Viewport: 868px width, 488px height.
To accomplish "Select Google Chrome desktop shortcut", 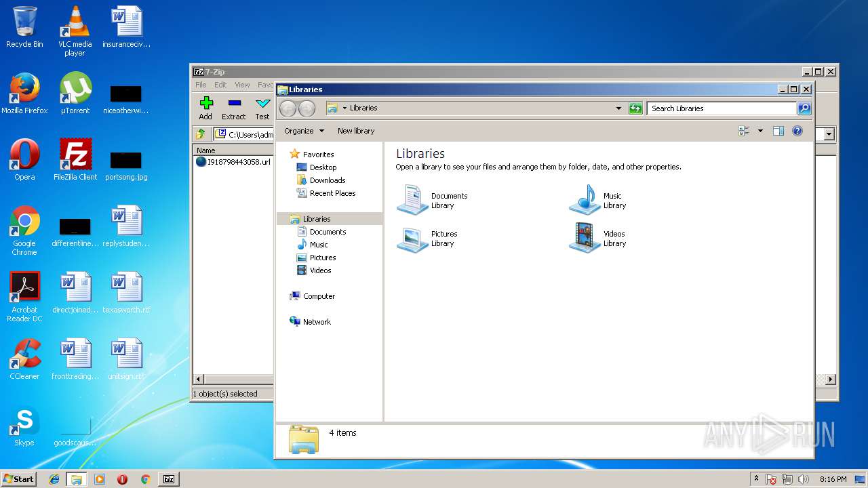I will (x=24, y=230).
